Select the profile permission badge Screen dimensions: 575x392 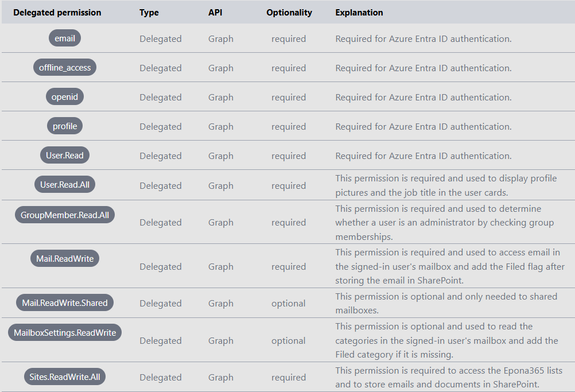[x=65, y=126]
